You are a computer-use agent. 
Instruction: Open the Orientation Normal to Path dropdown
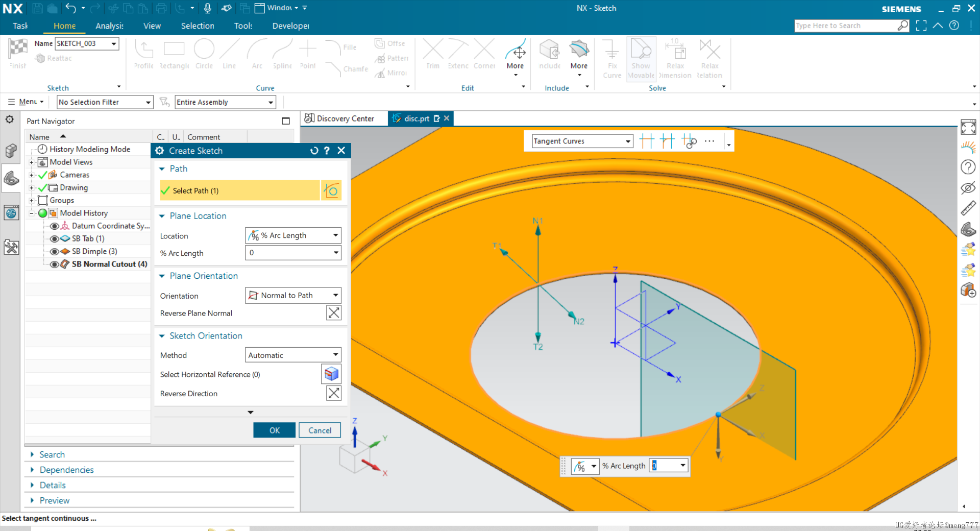[x=293, y=295]
